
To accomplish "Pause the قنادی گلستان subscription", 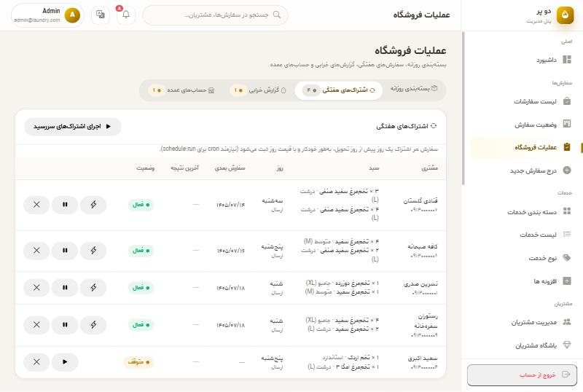I will pyautogui.click(x=65, y=205).
